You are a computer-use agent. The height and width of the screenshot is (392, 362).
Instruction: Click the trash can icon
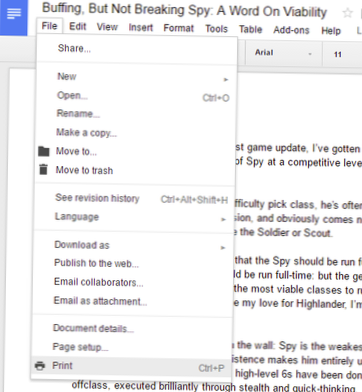point(43,170)
